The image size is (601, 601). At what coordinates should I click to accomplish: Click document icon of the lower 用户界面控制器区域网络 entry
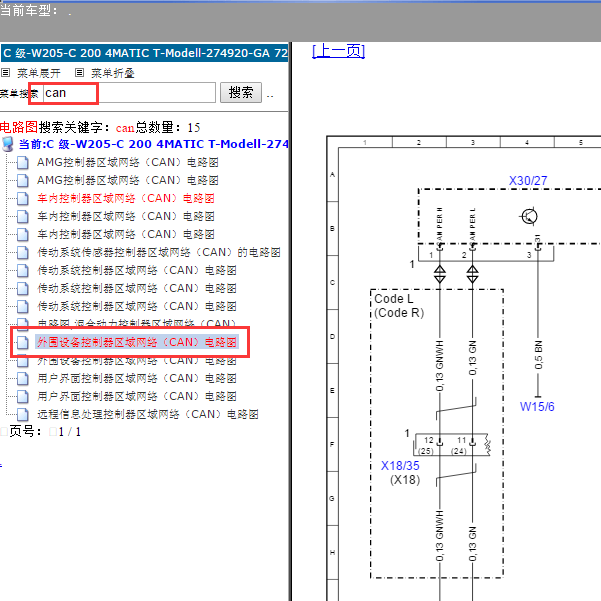[x=23, y=396]
